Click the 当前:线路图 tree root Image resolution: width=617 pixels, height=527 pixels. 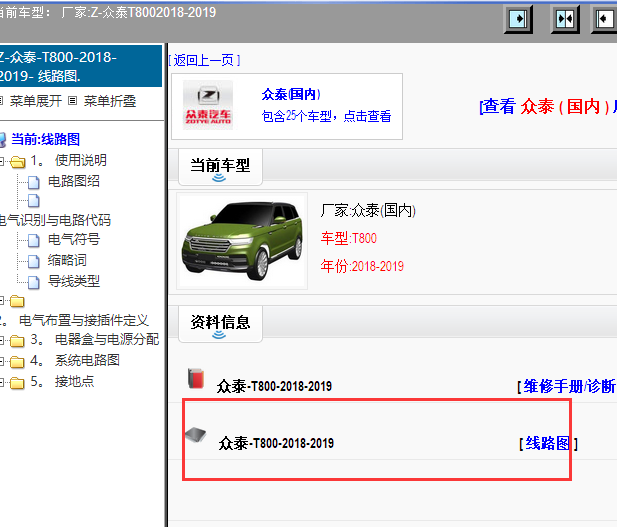click(45, 139)
